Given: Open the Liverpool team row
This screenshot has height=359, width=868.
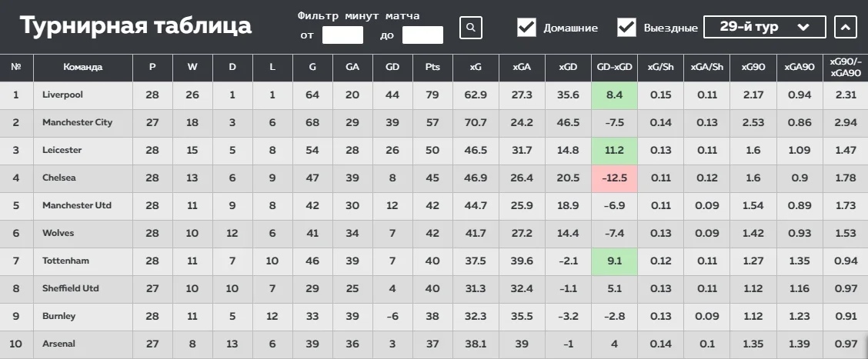Looking at the screenshot, I should pyautogui.click(x=63, y=95).
